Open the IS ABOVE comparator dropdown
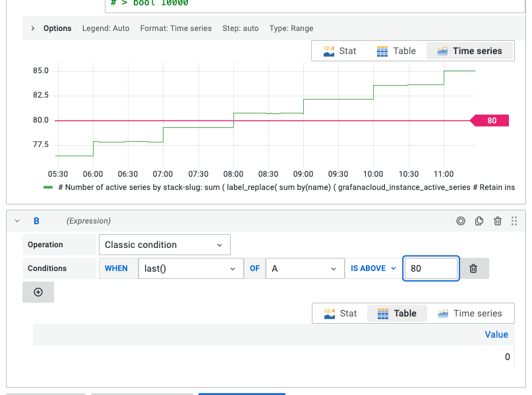The width and height of the screenshot is (532, 395). (x=372, y=268)
